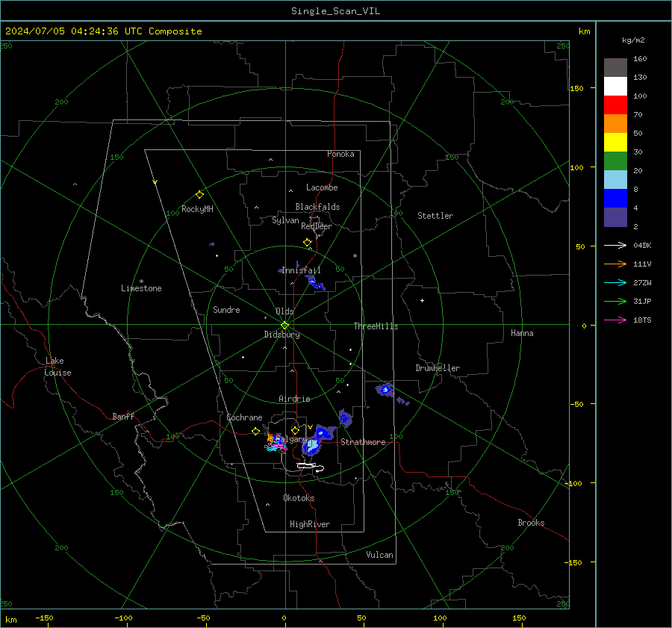Select the 2024/07/05 04:24:36 UTC Composite timestamp
Screen dimensions: 672x628
103,31
